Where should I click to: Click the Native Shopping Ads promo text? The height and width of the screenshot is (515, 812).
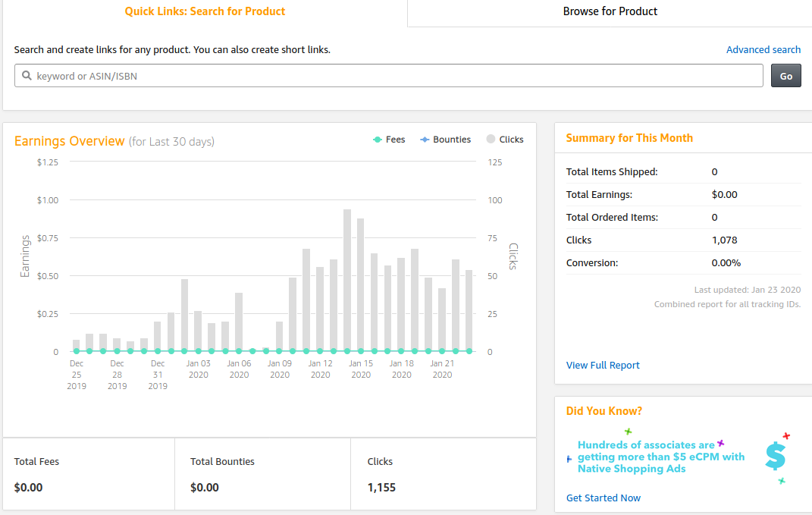click(660, 457)
